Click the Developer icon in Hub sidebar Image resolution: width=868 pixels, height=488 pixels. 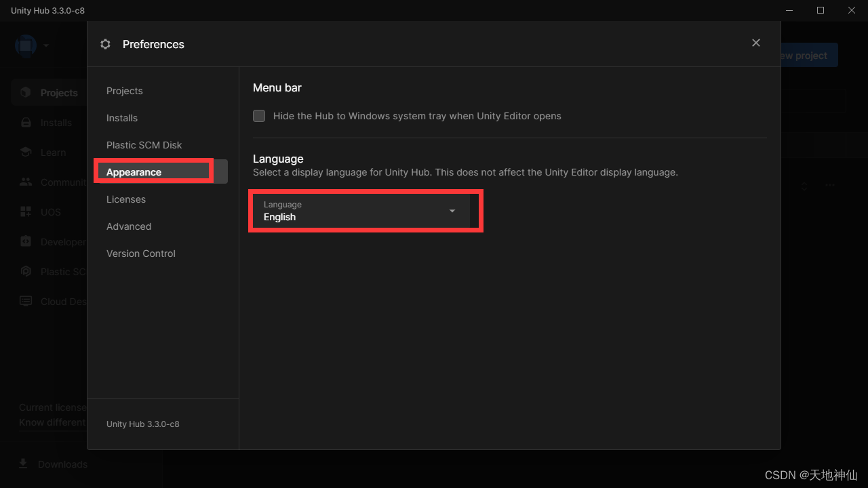click(26, 242)
